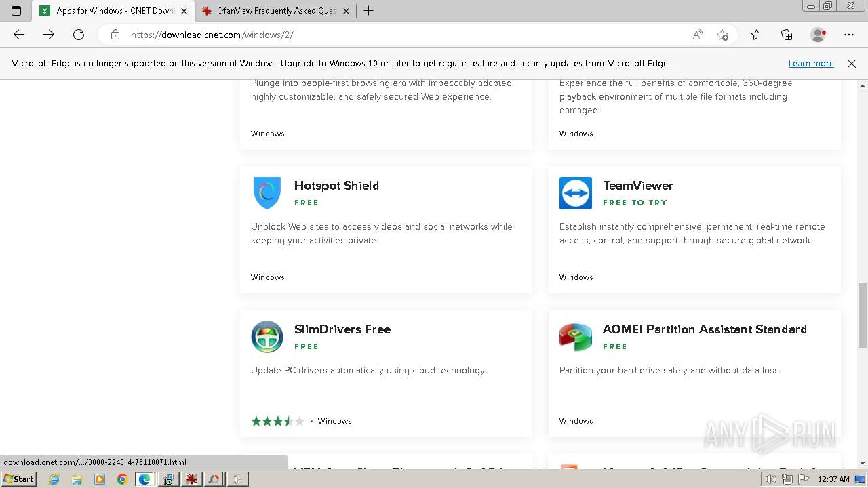Open the tab actions menu icon
This screenshot has height=488, width=868.
click(x=16, y=11)
